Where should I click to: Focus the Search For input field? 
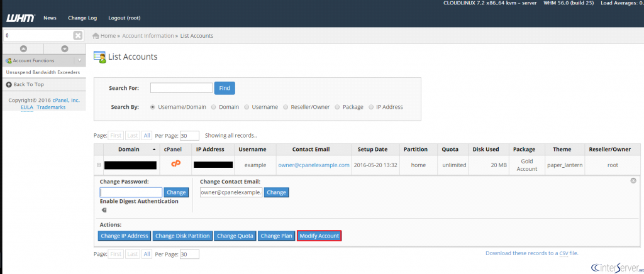pyautogui.click(x=181, y=88)
